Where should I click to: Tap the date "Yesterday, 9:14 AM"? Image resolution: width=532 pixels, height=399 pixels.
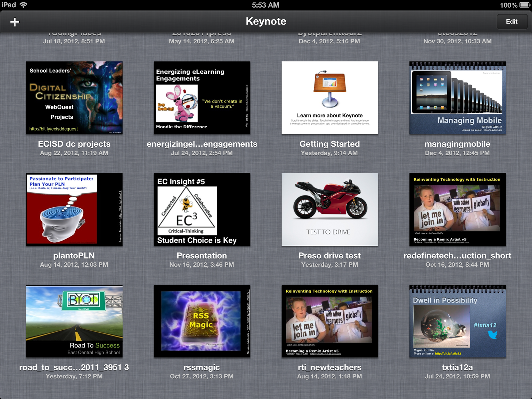tap(330, 153)
